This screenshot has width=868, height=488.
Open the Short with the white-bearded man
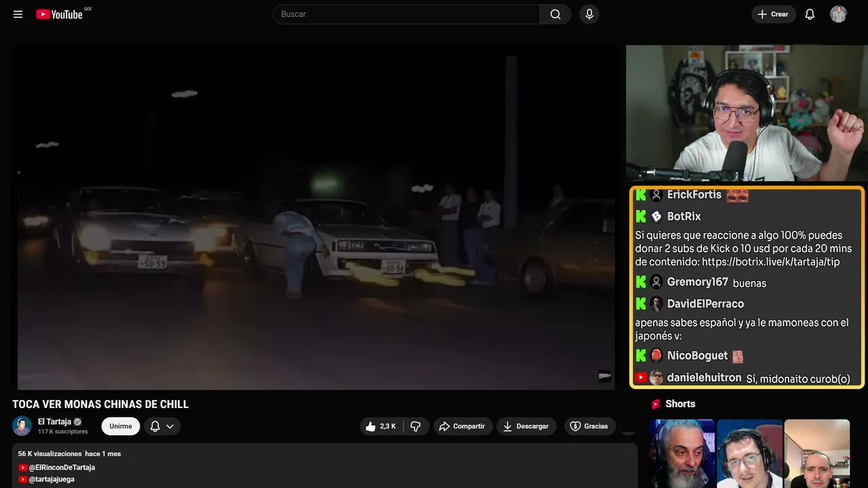(x=682, y=453)
